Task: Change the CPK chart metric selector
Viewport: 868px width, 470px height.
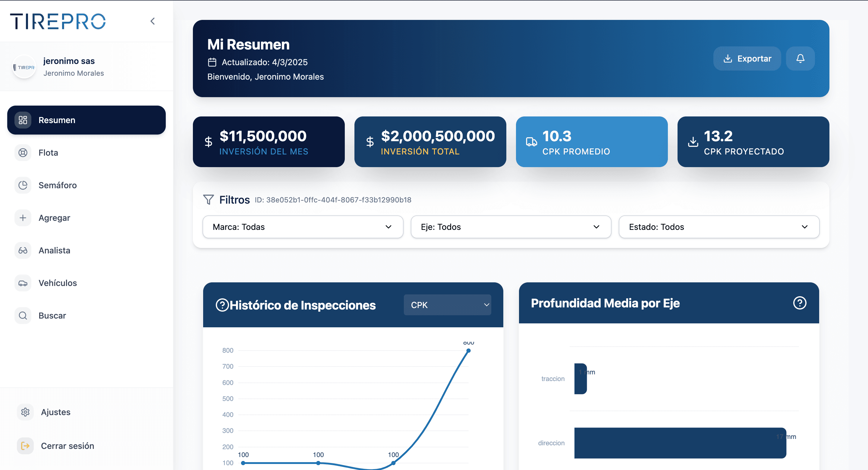Action: pos(447,305)
